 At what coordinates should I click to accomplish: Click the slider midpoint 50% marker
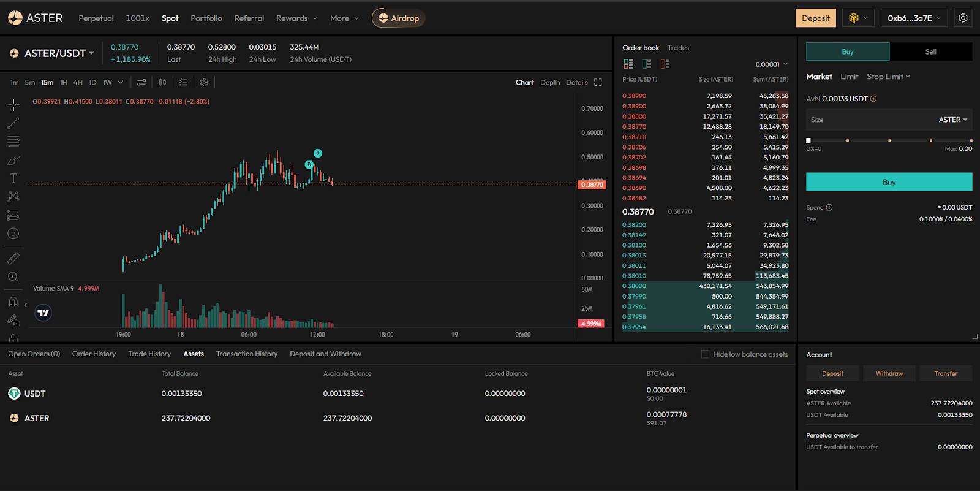pos(889,140)
